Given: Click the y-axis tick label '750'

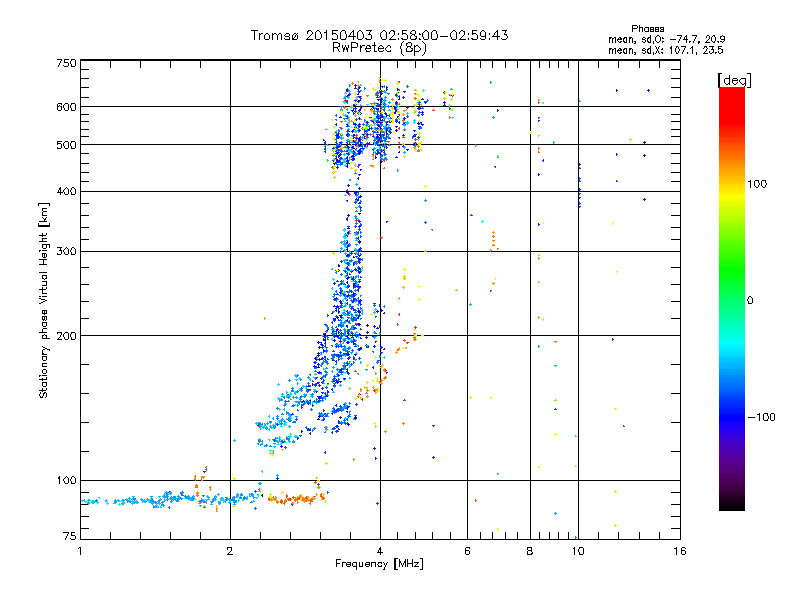Looking at the screenshot, I should [66, 63].
